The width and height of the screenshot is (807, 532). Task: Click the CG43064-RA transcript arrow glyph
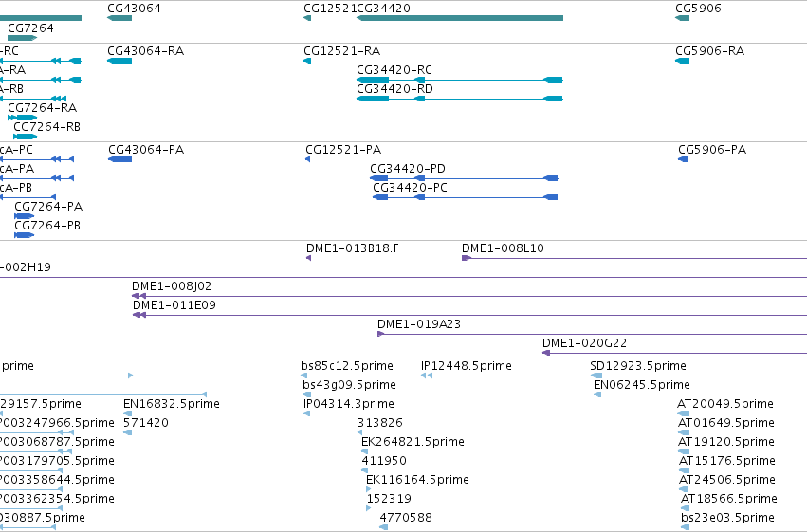click(119, 61)
